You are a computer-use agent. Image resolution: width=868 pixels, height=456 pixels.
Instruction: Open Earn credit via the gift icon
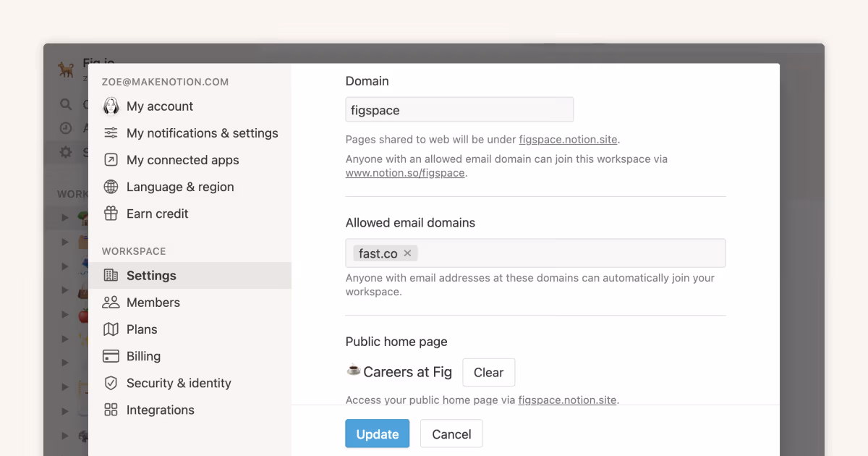(x=111, y=213)
